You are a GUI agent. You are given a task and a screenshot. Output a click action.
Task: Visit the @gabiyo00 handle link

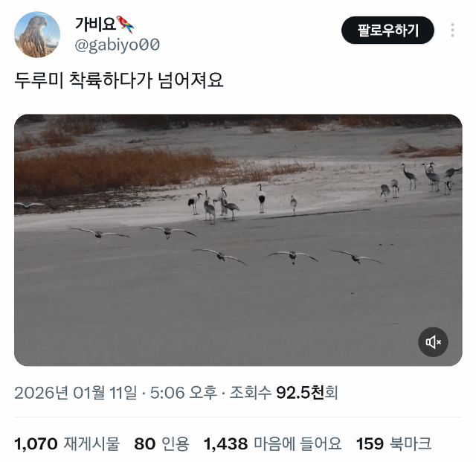pos(118,45)
